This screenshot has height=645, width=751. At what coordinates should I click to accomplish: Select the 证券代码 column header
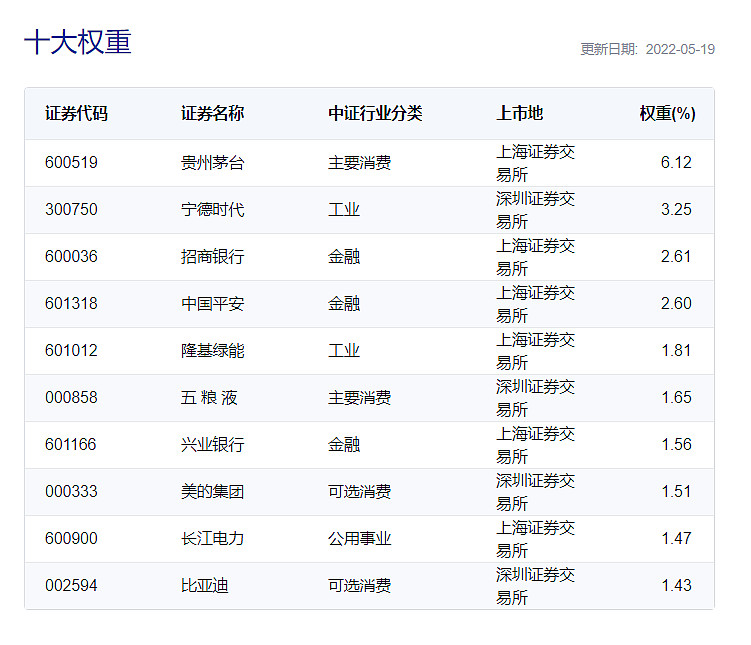click(x=76, y=113)
